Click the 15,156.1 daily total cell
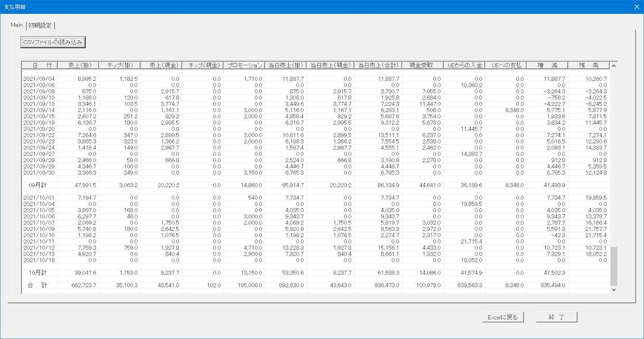Image resolution: width=644 pixels, height=339 pixels. (x=389, y=248)
